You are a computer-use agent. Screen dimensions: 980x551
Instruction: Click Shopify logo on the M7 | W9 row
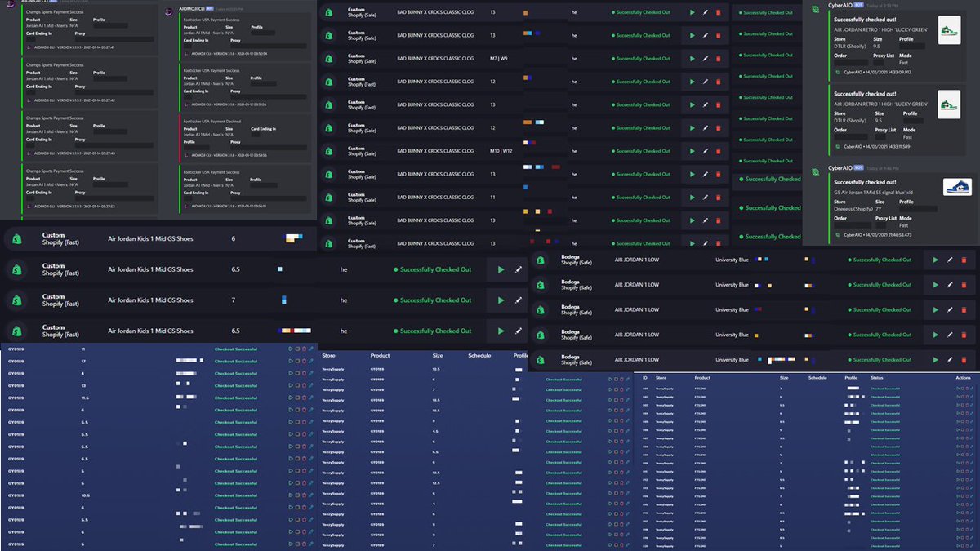click(329, 59)
